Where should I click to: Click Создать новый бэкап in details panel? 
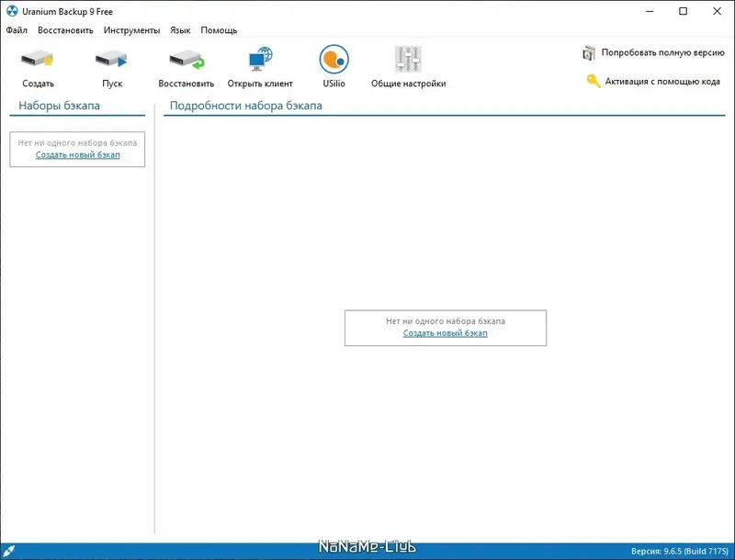[x=446, y=333]
